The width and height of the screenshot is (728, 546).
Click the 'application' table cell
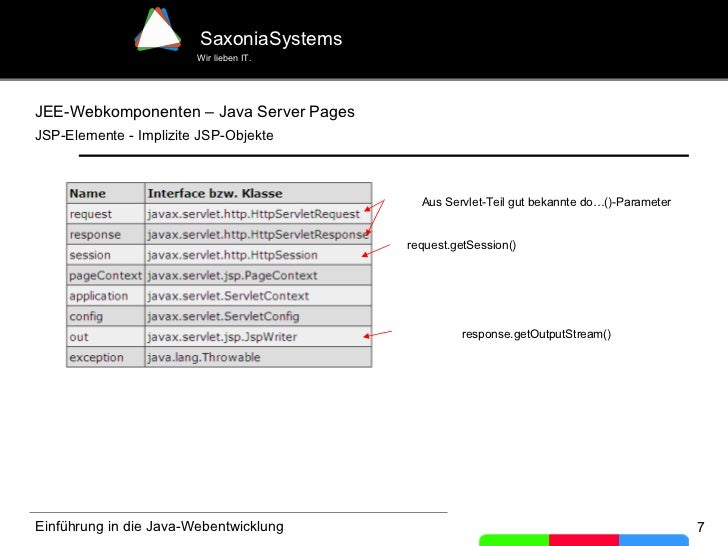pos(106,296)
